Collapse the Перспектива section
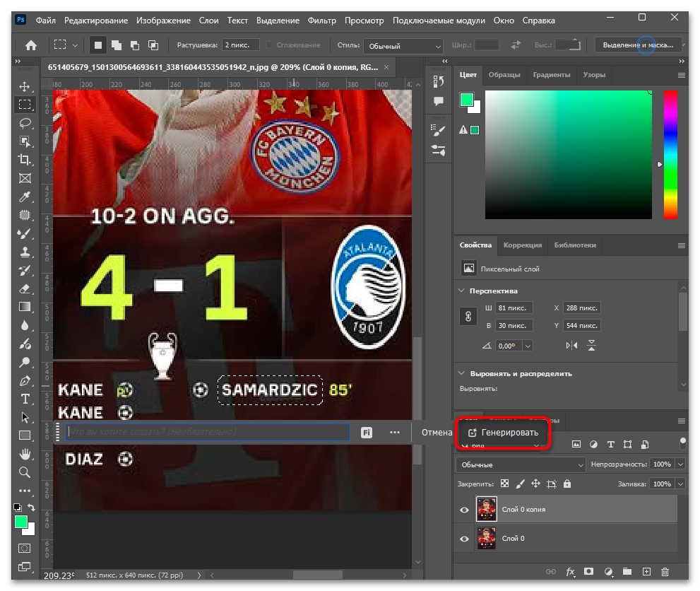Viewport: 700px width, 591px height. coord(462,291)
